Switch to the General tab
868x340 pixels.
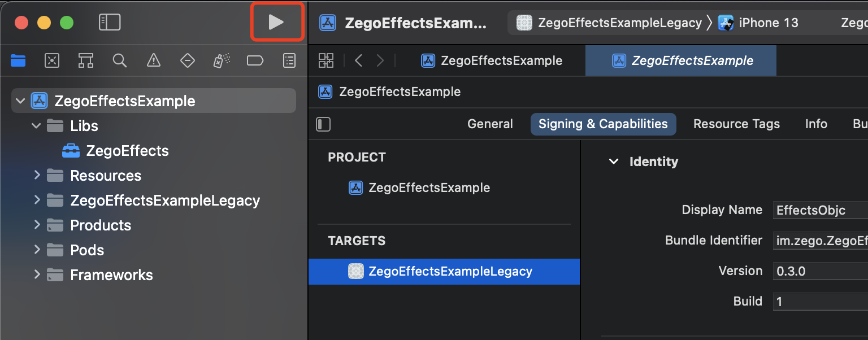[490, 124]
